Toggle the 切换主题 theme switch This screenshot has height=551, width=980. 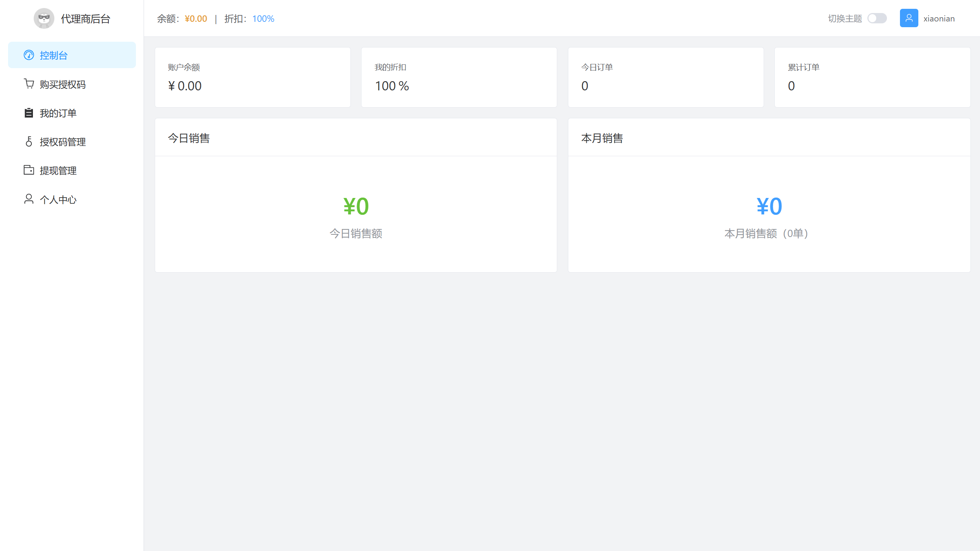click(877, 18)
